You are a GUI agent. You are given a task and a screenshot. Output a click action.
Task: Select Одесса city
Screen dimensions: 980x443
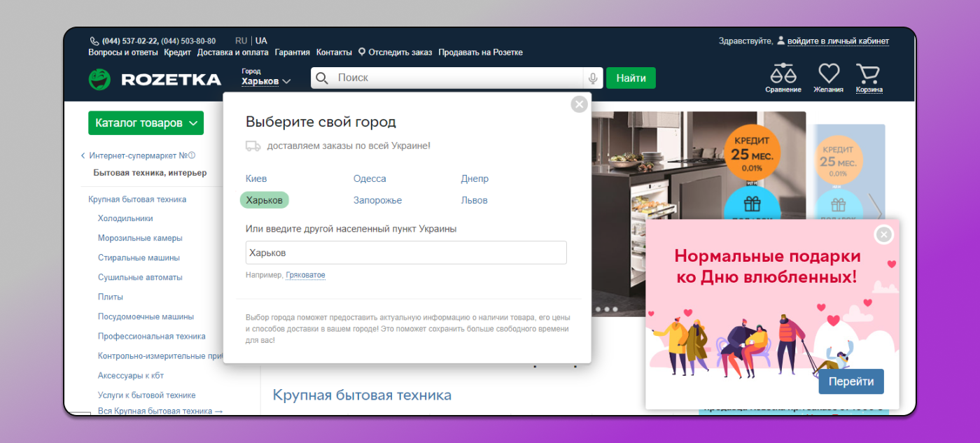point(370,178)
